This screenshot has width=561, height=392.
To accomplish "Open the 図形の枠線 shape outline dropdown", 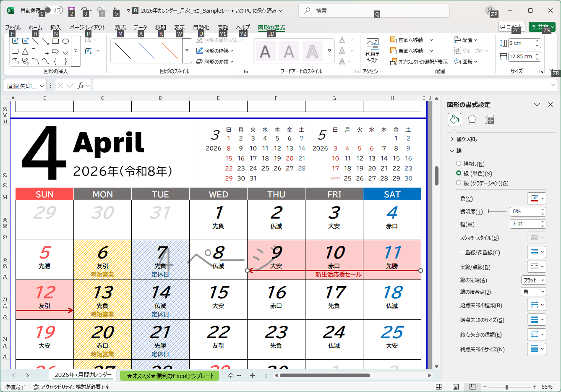I will [216, 51].
